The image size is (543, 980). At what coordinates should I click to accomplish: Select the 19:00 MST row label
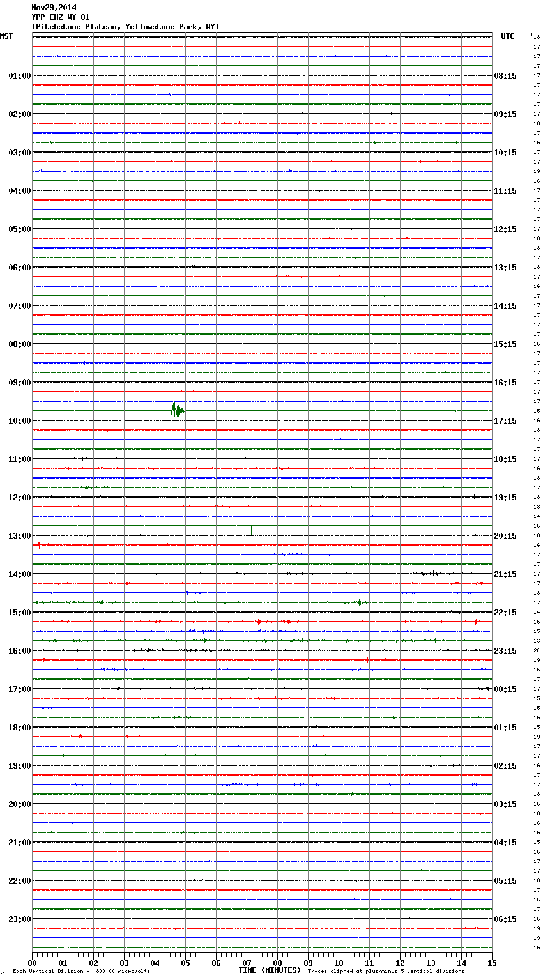pos(20,766)
